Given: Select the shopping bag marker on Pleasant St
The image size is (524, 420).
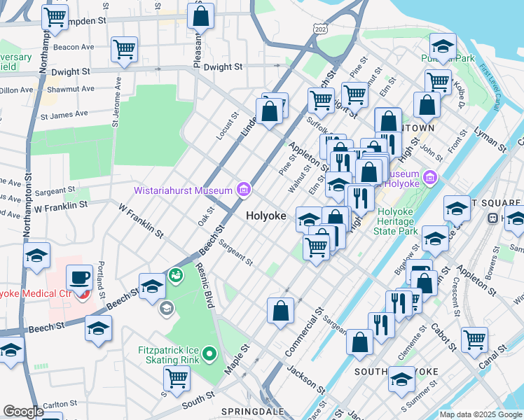Looking at the screenshot, I should [x=200, y=16].
